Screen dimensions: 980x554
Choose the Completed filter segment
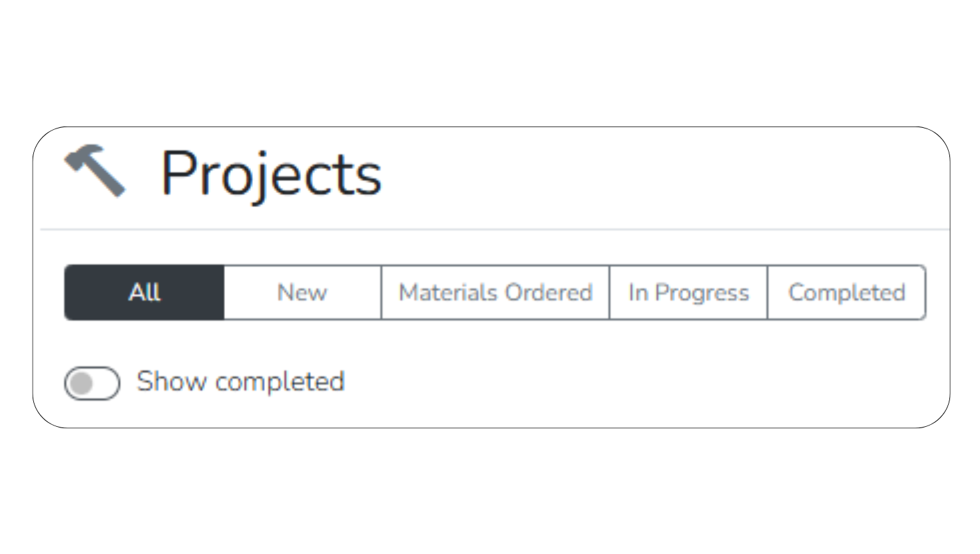[x=847, y=292]
